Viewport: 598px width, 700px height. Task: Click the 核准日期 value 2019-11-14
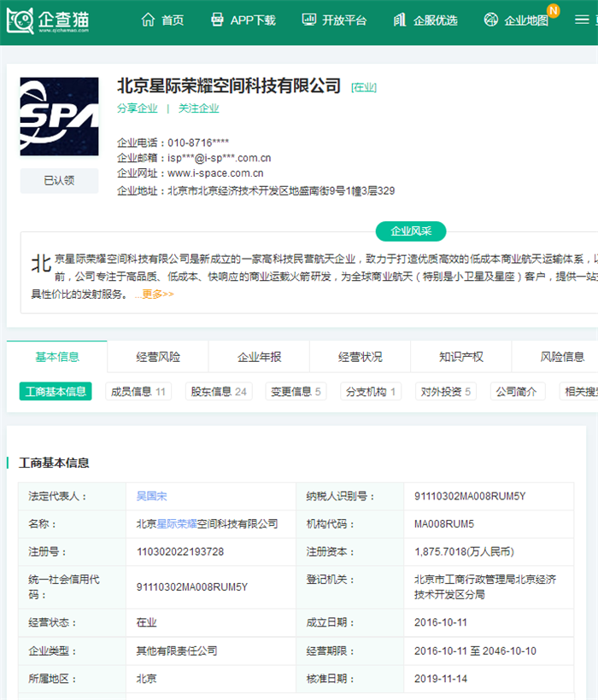[x=440, y=679]
